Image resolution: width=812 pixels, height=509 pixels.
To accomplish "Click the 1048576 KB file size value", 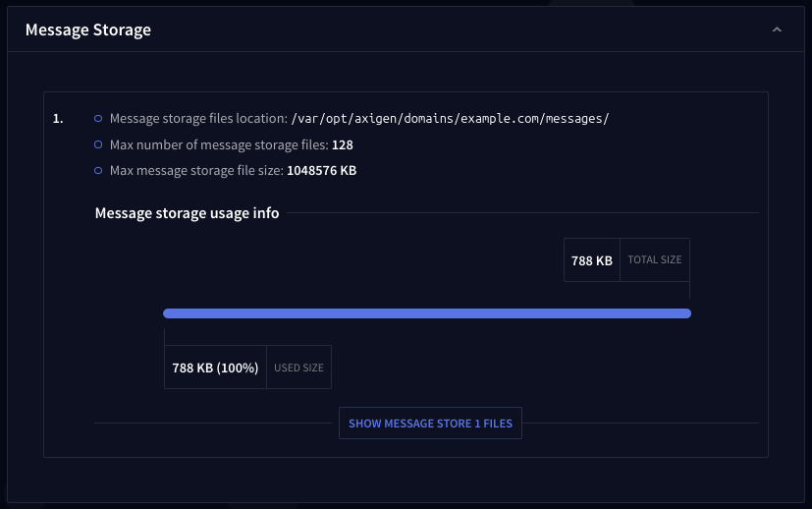I will [321, 170].
